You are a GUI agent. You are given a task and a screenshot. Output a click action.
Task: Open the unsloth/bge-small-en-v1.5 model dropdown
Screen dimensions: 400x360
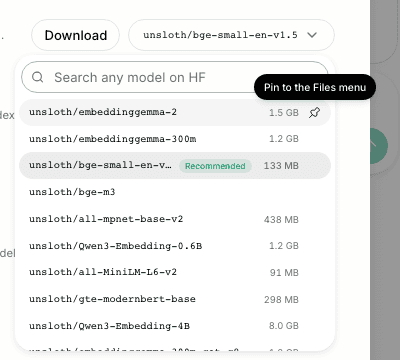click(231, 35)
